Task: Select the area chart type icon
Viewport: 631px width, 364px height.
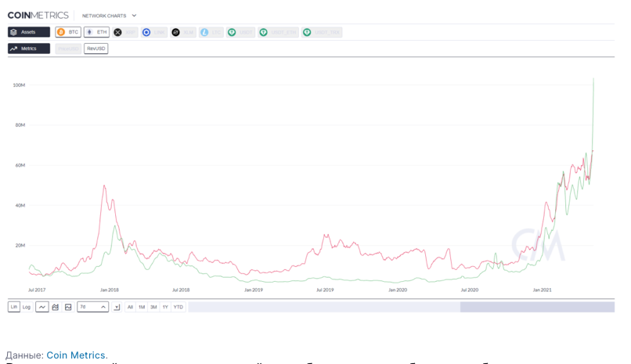Action: (68, 307)
